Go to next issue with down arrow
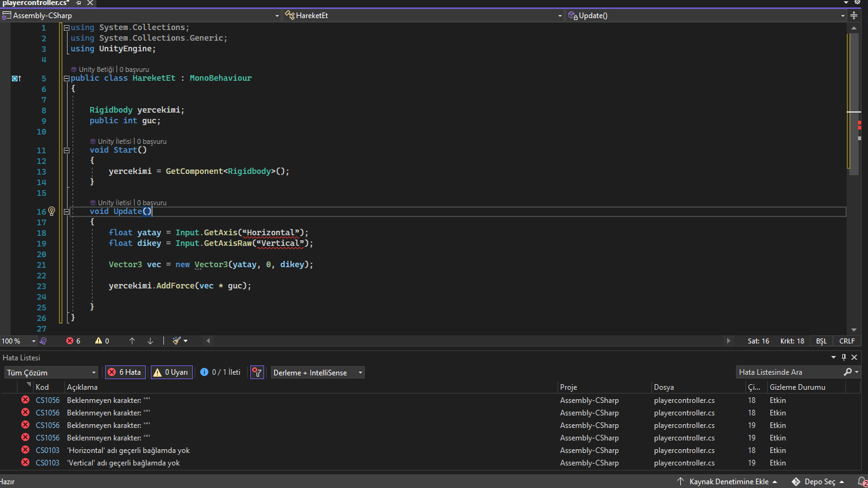 pos(150,341)
